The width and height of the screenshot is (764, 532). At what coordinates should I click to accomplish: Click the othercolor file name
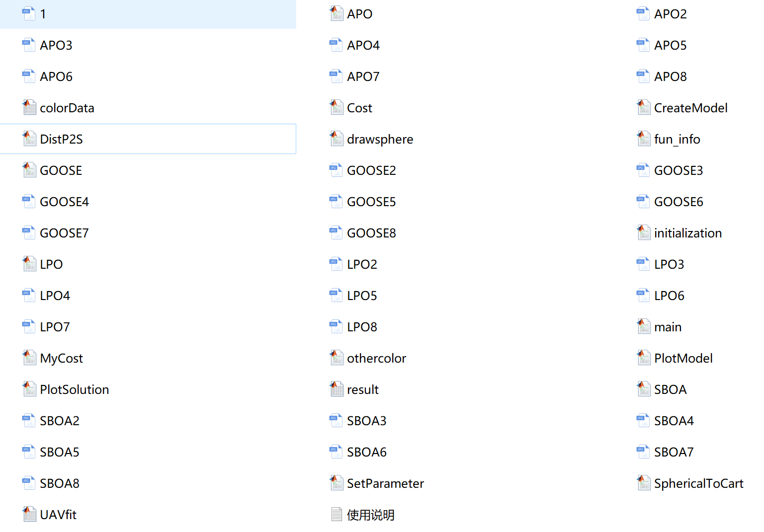[x=376, y=358]
